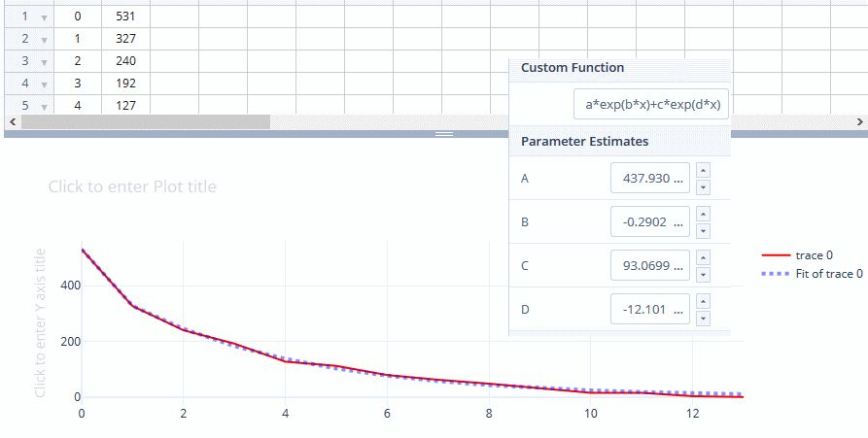
Task: Open row 3 dropdown arrow
Action: tap(44, 62)
